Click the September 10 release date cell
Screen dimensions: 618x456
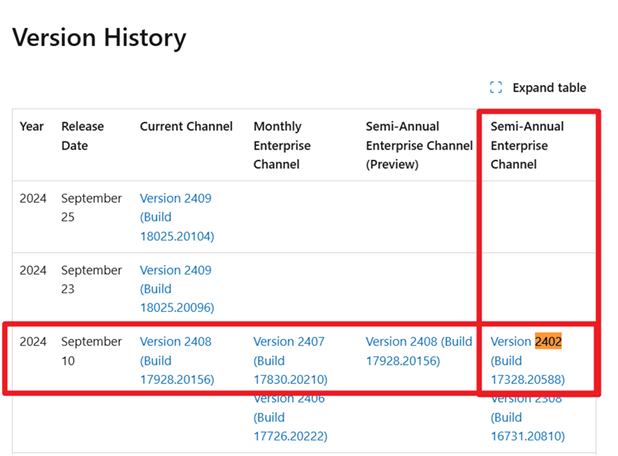[91, 351]
